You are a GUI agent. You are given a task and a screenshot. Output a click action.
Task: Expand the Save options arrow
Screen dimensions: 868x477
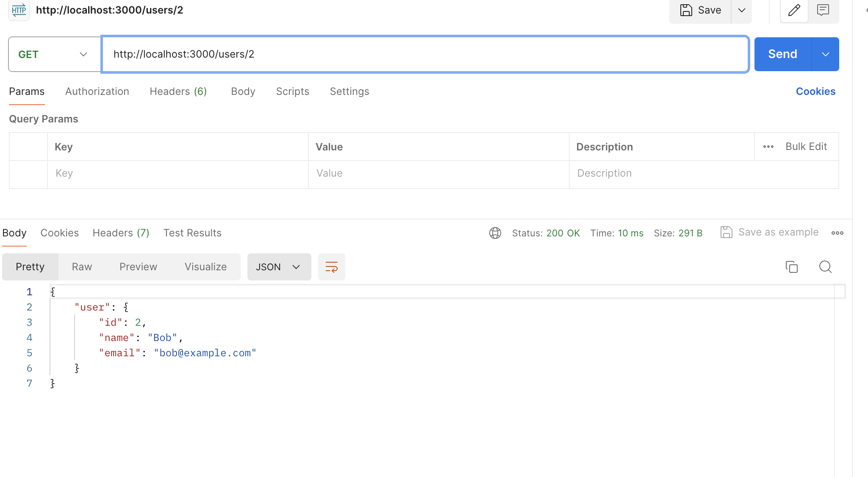[741, 10]
